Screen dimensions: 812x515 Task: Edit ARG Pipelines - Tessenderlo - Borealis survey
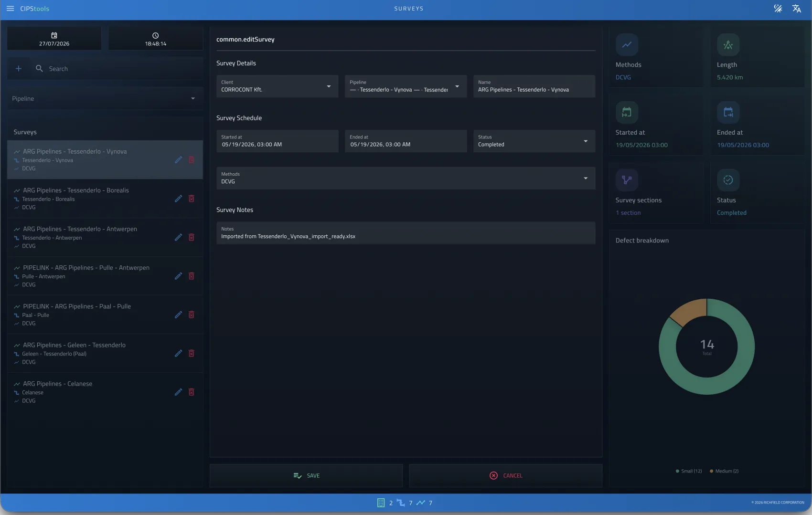click(x=178, y=199)
